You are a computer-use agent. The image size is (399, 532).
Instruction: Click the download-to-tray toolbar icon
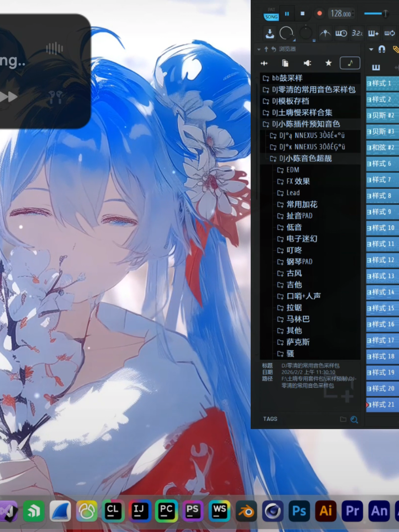point(270,33)
